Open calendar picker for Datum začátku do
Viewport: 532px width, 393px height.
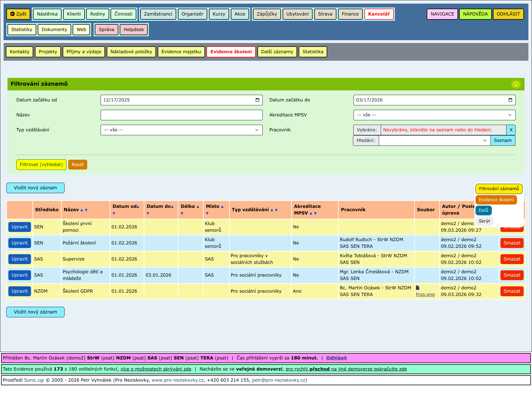pos(510,100)
